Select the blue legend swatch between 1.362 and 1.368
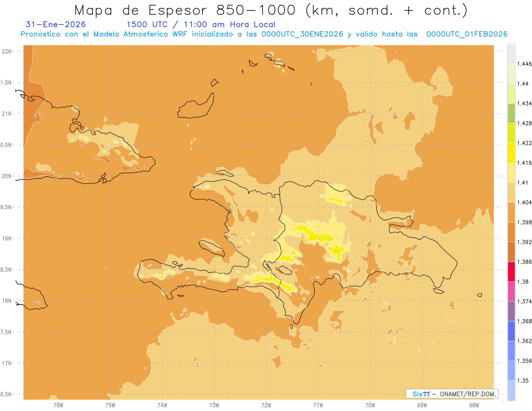This screenshot has height=411, width=532. click(511, 331)
